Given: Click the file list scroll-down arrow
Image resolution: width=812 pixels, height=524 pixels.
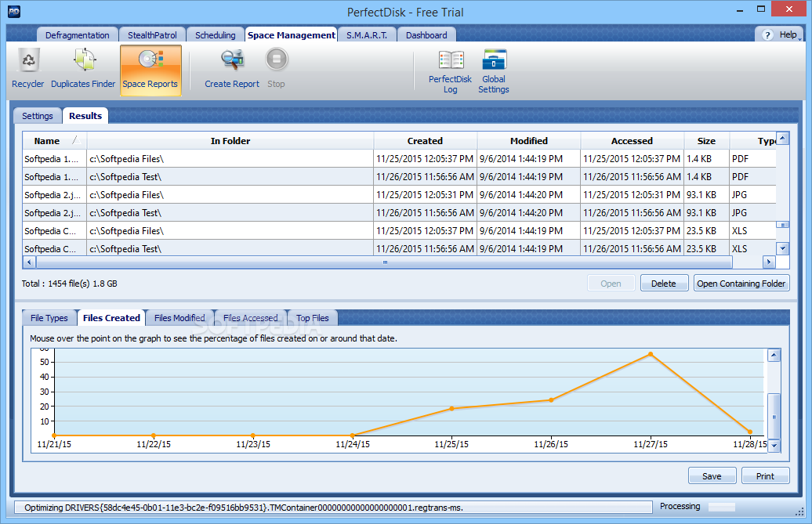Looking at the screenshot, I should click(783, 248).
